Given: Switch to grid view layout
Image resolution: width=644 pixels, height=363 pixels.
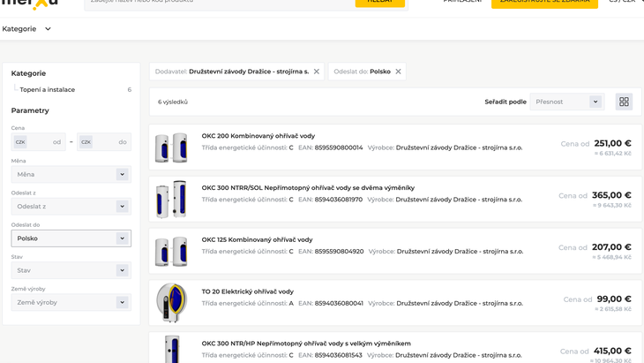Looking at the screenshot, I should pos(624,102).
